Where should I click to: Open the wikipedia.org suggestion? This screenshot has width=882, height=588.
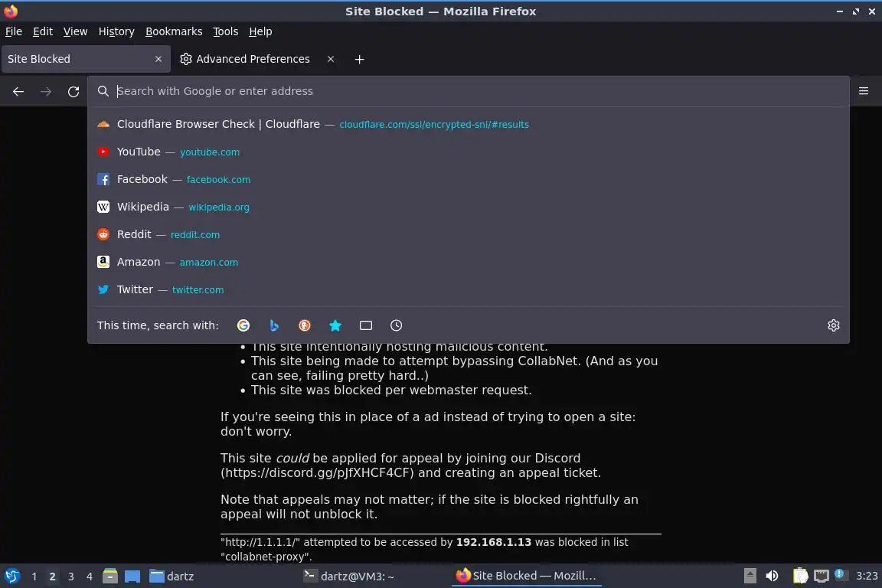click(x=469, y=207)
